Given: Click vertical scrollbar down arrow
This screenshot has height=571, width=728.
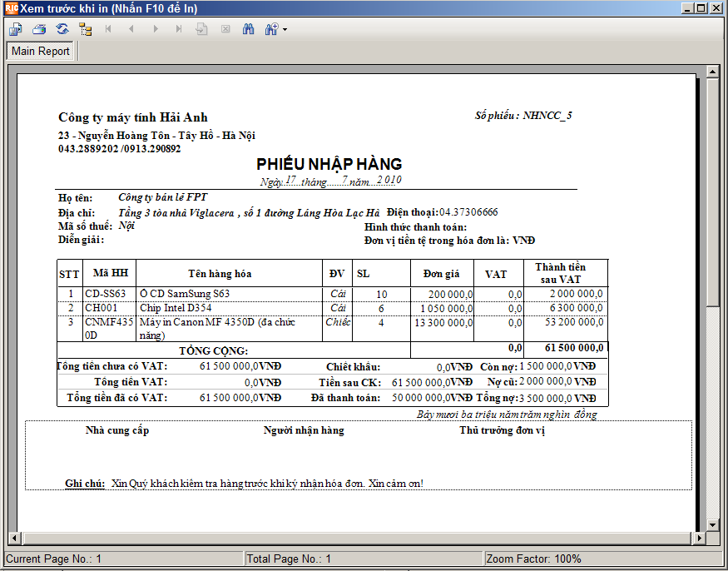Looking at the screenshot, I should (x=712, y=525).
